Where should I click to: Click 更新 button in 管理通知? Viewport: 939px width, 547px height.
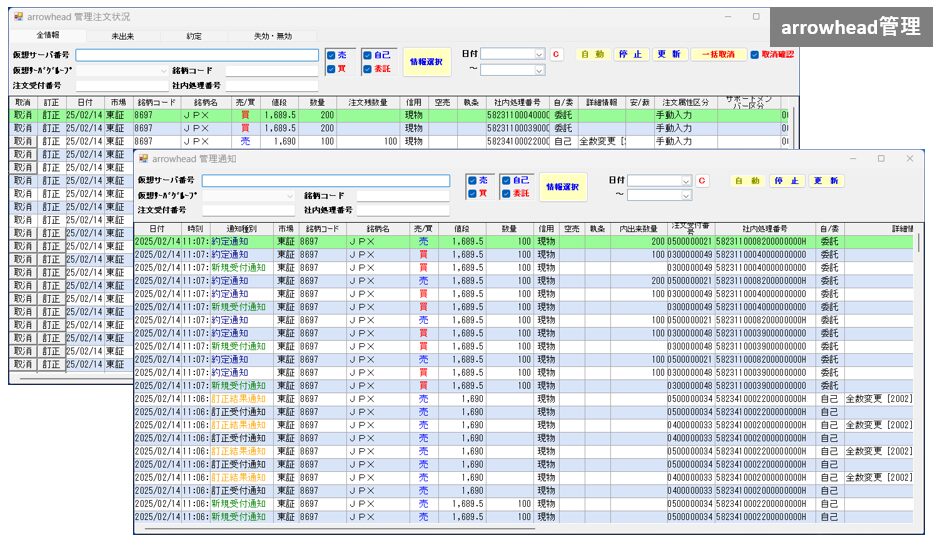826,181
